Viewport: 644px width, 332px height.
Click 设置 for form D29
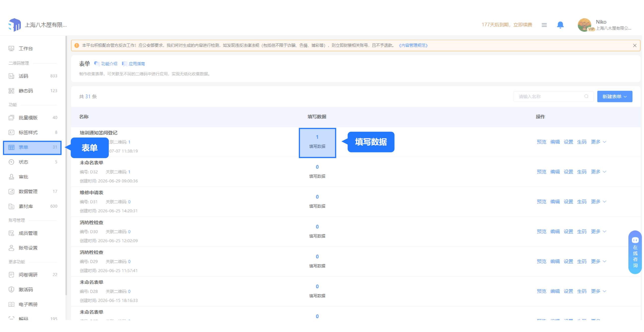click(x=568, y=262)
